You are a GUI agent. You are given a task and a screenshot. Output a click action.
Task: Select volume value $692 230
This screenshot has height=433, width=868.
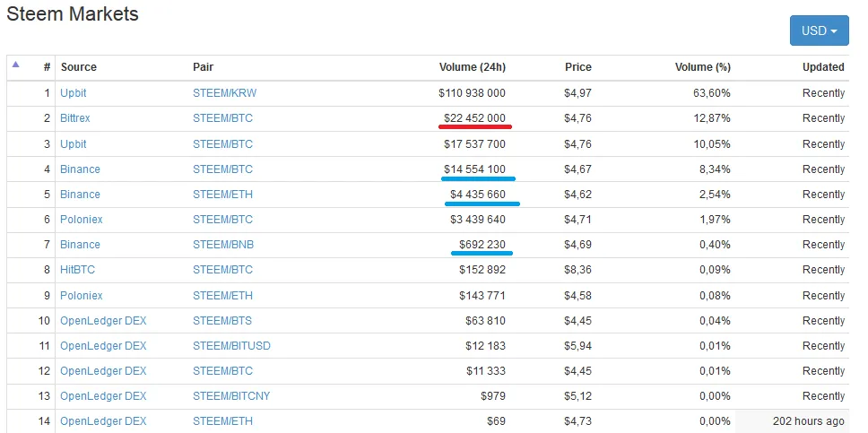click(482, 245)
